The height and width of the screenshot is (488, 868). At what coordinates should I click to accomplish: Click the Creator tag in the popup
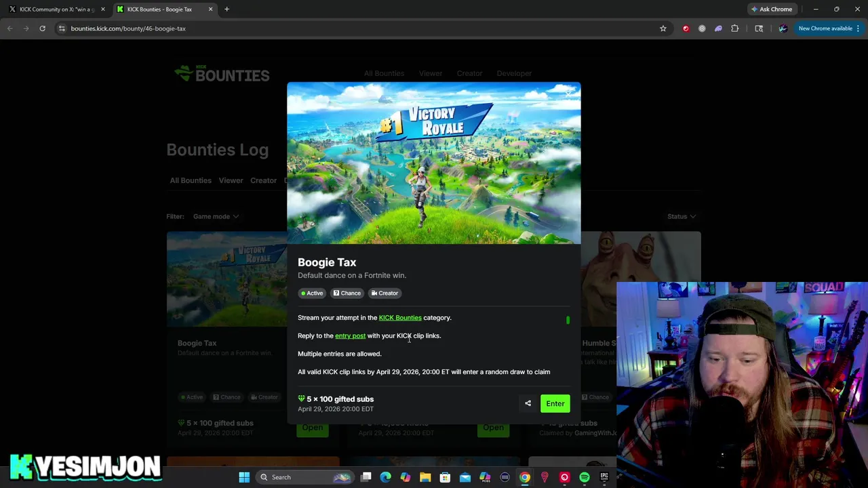384,293
